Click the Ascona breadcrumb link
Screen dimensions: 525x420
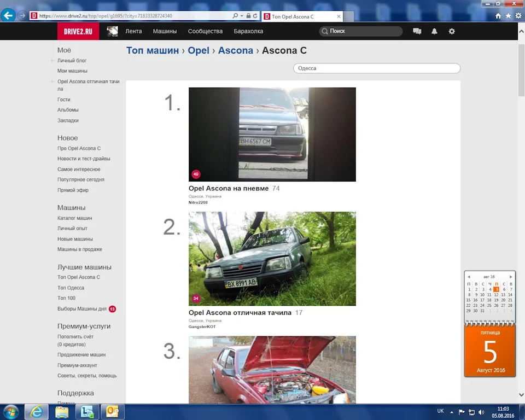(236, 50)
